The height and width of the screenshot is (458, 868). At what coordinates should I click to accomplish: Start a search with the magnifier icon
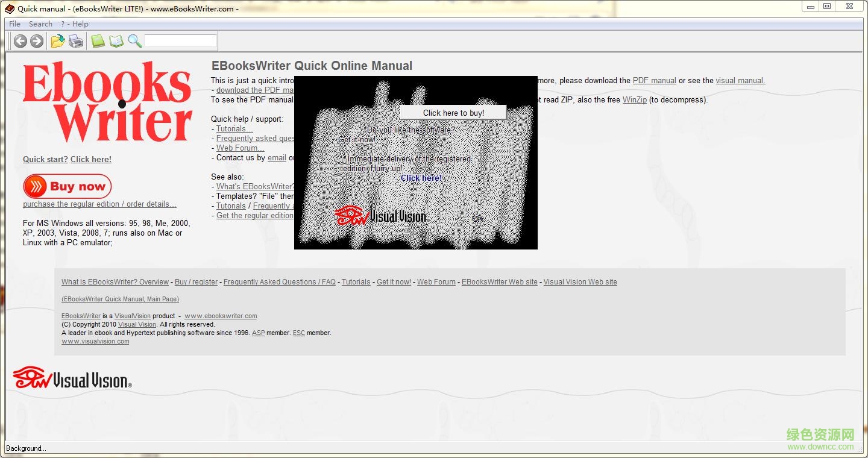click(134, 40)
